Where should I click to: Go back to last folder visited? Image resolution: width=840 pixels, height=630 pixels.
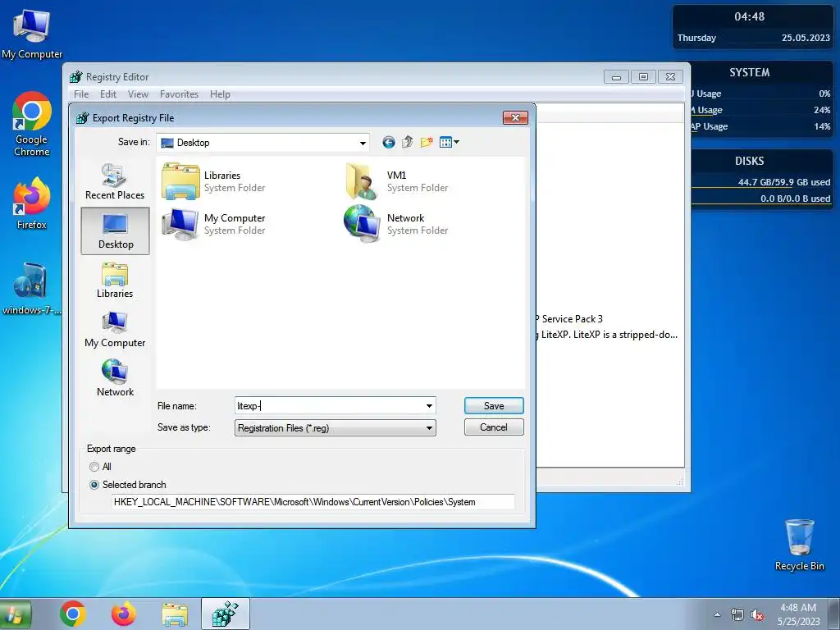click(388, 142)
